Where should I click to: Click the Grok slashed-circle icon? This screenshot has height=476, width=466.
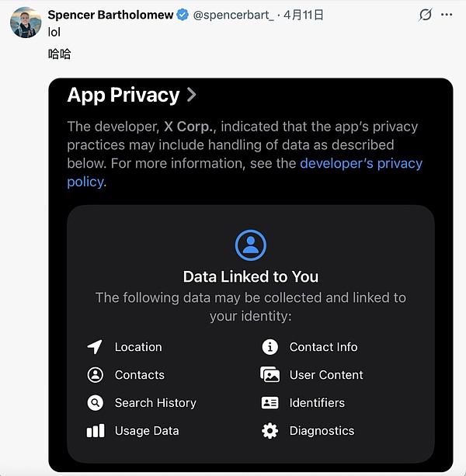pos(425,15)
